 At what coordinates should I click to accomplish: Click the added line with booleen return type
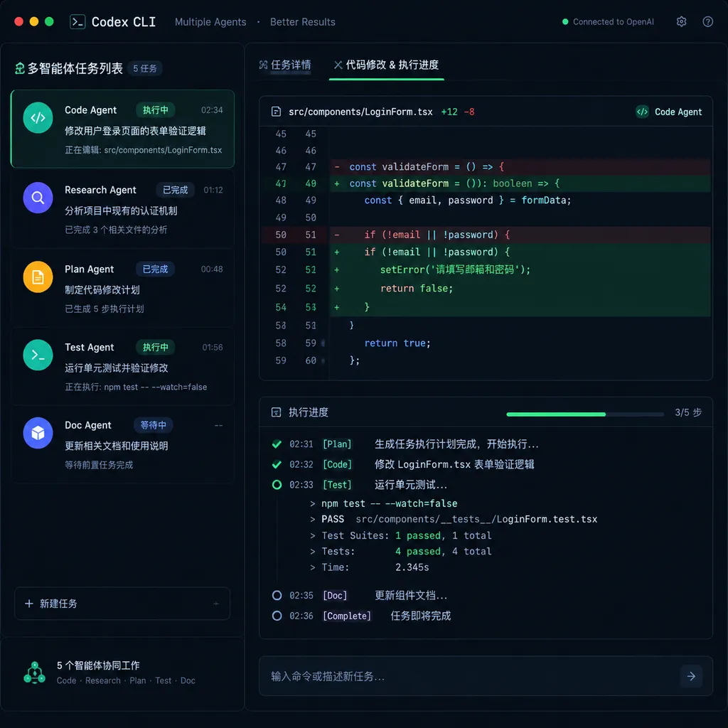[x=520, y=183]
